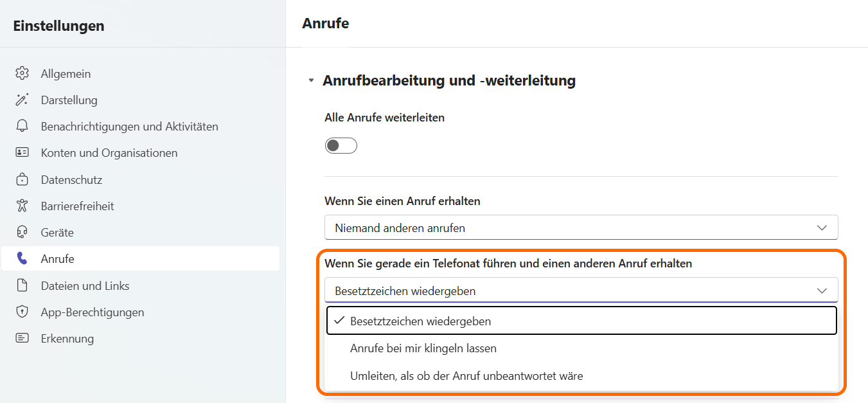Image resolution: width=868 pixels, height=403 pixels.
Task: Click the App-Berechtigungen shield icon
Action: pyautogui.click(x=22, y=312)
